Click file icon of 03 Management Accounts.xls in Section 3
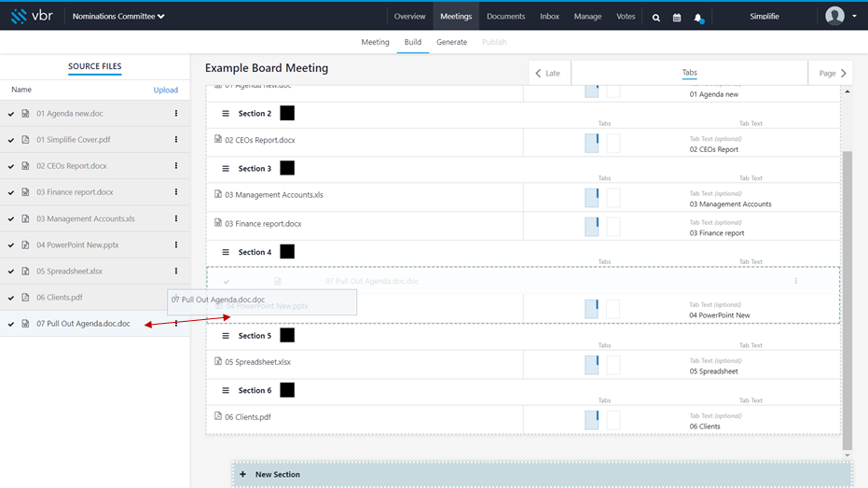Viewport: 868px width, 488px height. tap(218, 194)
